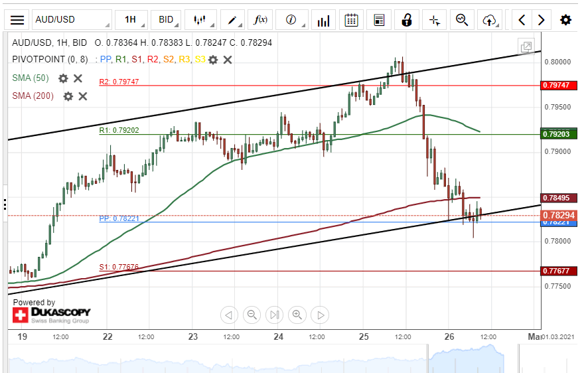Open the candlestick chart type selector

(200, 20)
